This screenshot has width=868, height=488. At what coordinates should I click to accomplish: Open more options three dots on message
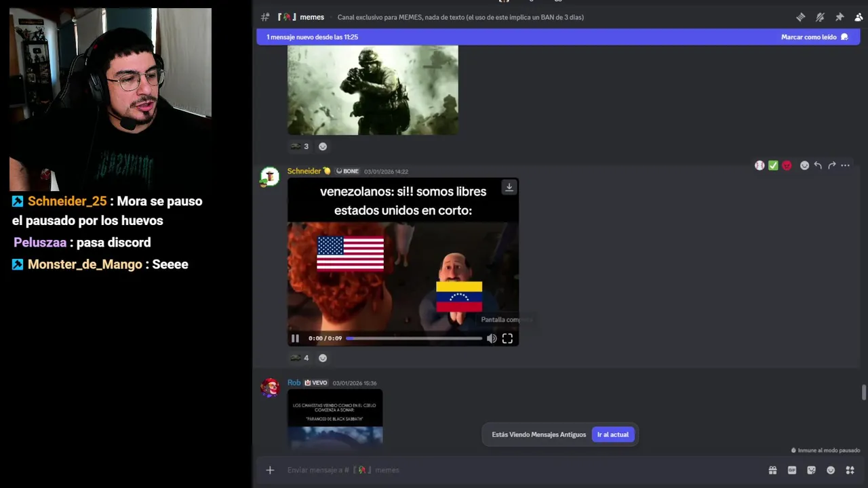click(x=845, y=165)
